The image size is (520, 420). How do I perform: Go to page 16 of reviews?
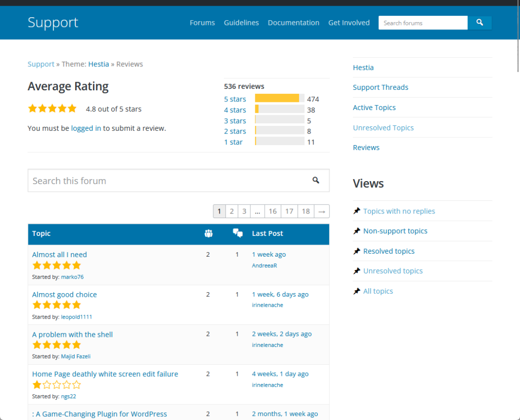tap(273, 212)
